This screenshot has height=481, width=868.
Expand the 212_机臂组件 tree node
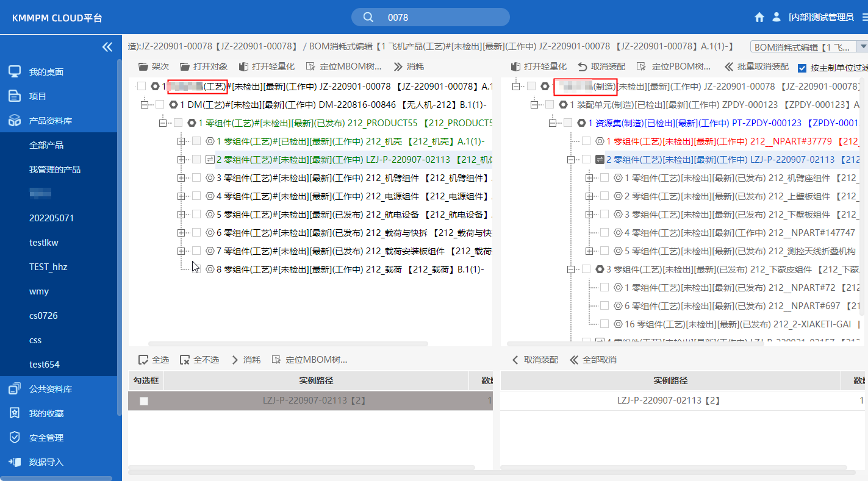tap(181, 178)
